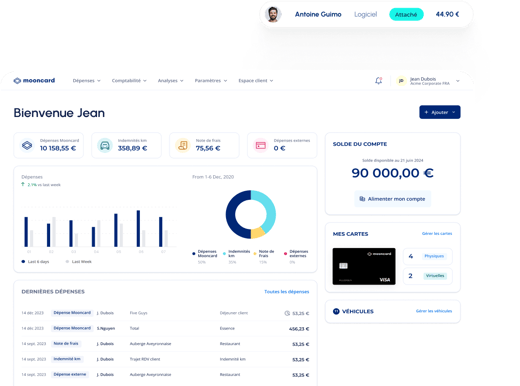Click Antoine Guimo's profile photo

273,14
